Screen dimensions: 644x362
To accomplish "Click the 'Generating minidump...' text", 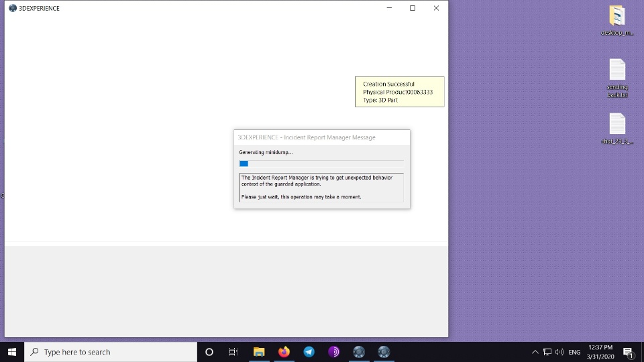I will (x=266, y=152).
